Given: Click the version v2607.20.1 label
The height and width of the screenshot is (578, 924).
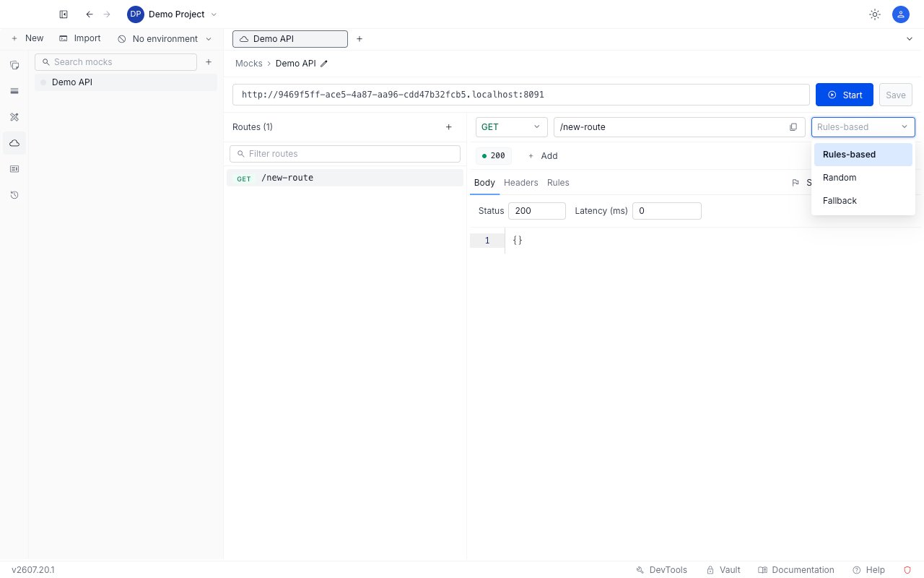Looking at the screenshot, I should point(33,570).
